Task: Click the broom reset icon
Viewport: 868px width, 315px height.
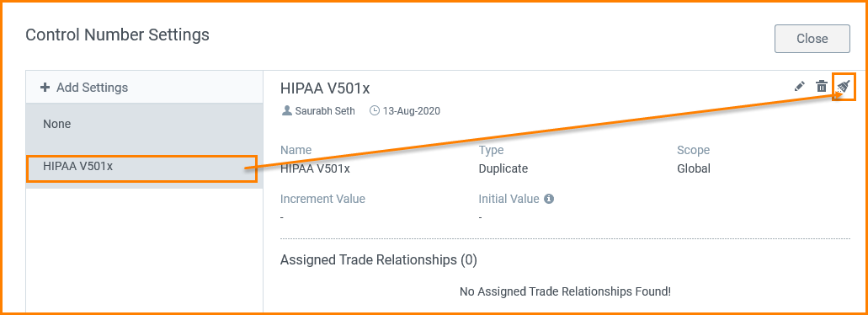Action: coord(844,87)
